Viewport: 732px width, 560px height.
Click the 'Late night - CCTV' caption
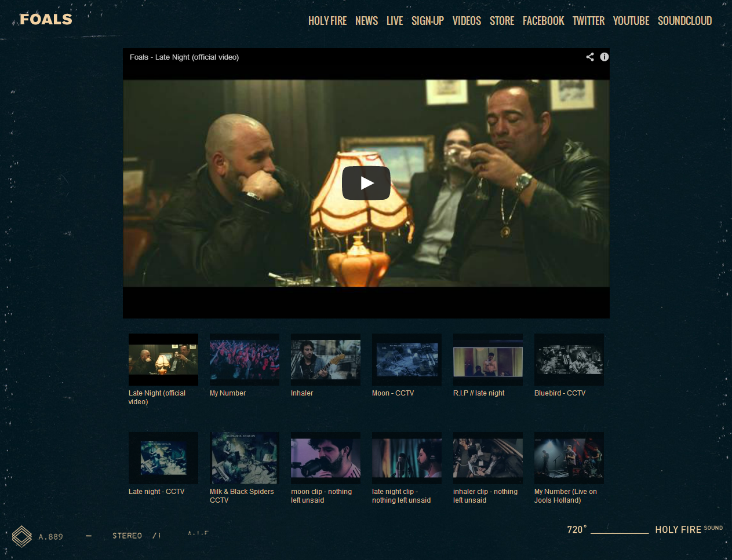(156, 492)
